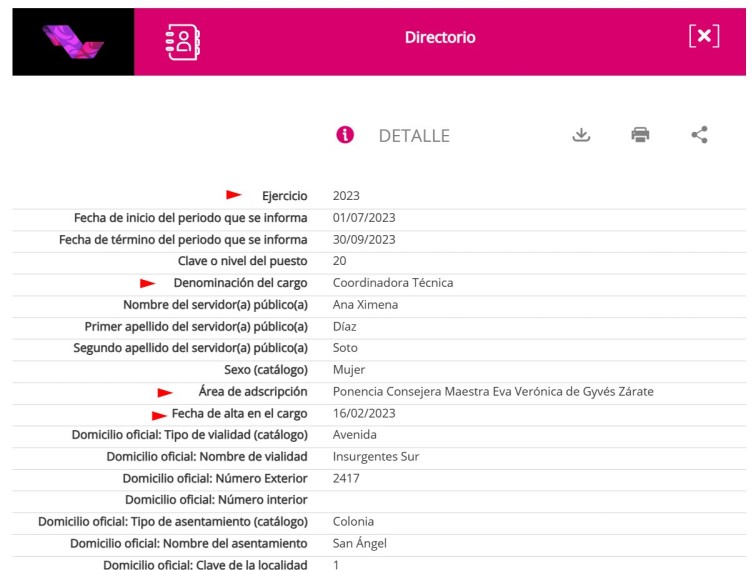Click red flag next to Ejercicio
Image resolution: width=756 pixels, height=570 pixels.
(234, 195)
